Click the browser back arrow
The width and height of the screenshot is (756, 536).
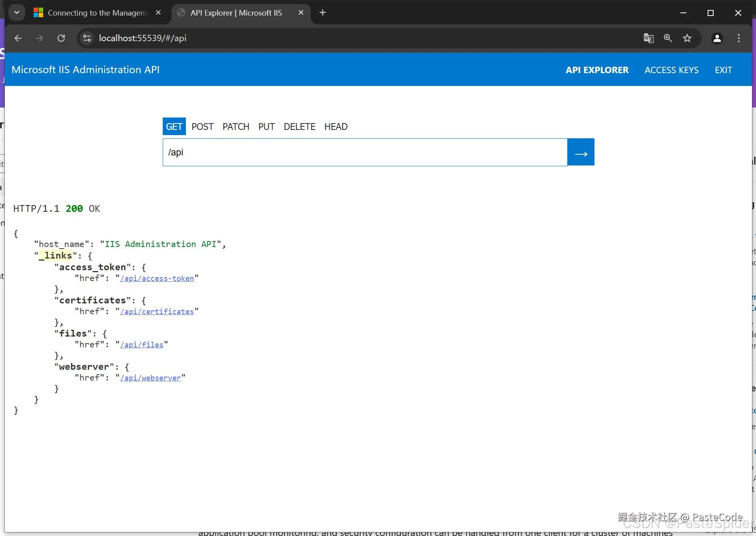click(x=18, y=38)
